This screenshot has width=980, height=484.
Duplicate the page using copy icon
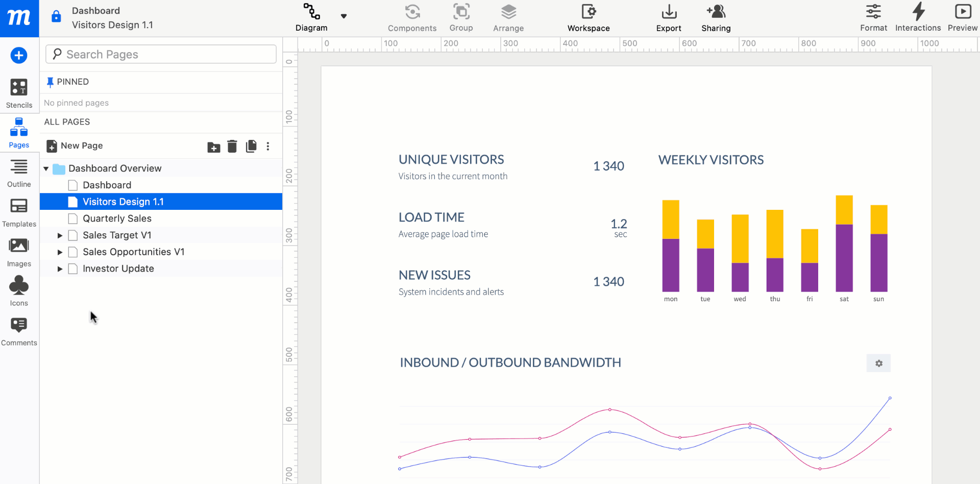(251, 147)
